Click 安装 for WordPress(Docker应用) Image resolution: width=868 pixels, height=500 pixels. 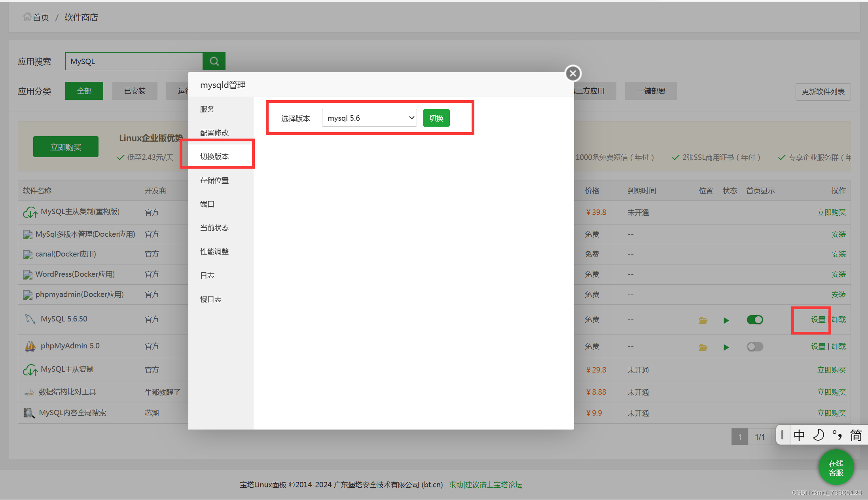pos(838,274)
